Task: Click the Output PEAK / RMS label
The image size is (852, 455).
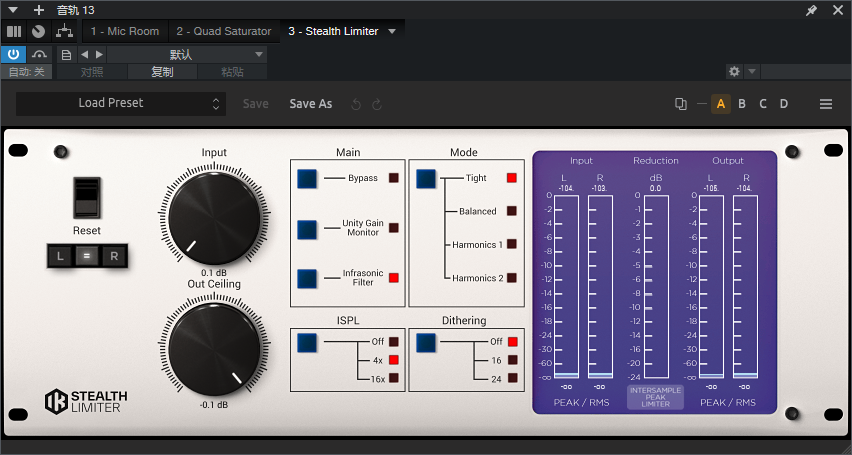Action: [728, 403]
